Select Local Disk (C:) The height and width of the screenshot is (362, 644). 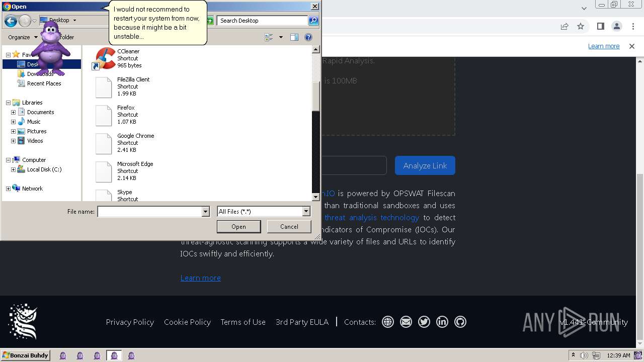(44, 169)
